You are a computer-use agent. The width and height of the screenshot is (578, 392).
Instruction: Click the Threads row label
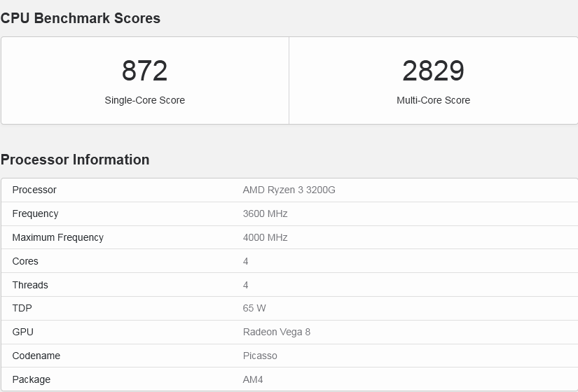pos(30,285)
